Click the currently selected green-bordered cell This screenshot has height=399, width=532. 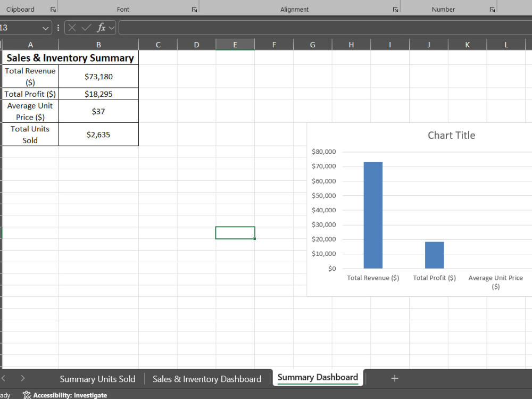235,233
